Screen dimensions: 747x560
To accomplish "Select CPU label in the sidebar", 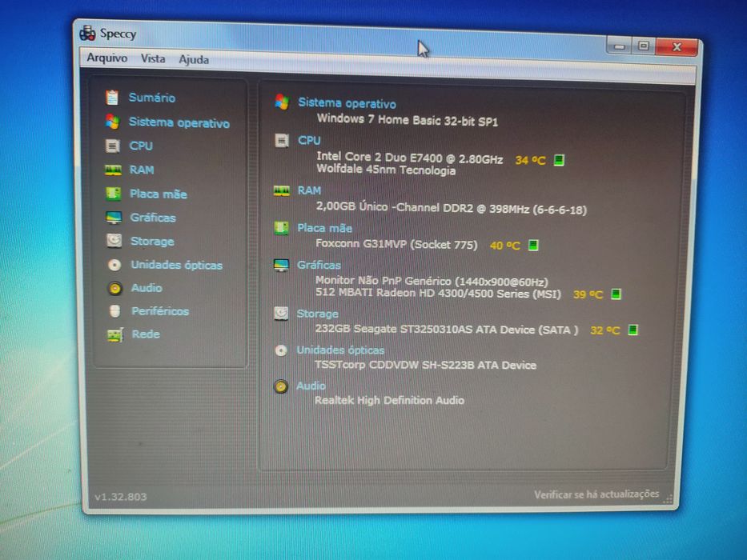I will coord(141,146).
